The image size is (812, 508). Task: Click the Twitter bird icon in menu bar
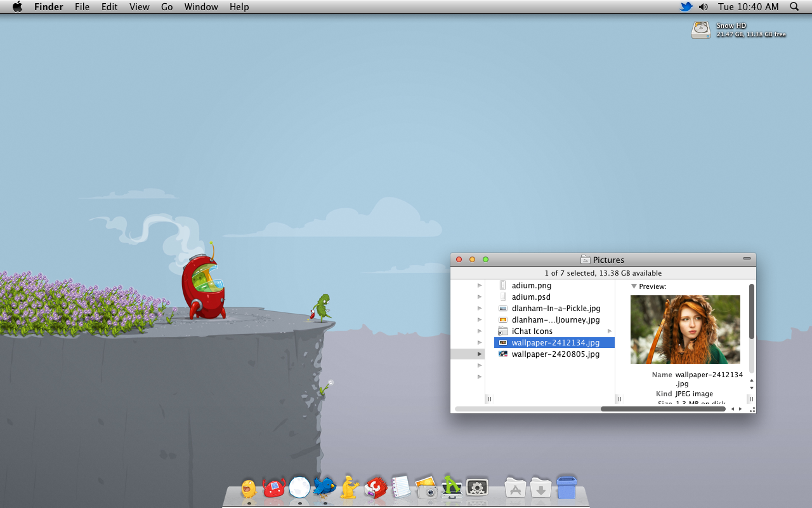tap(686, 6)
